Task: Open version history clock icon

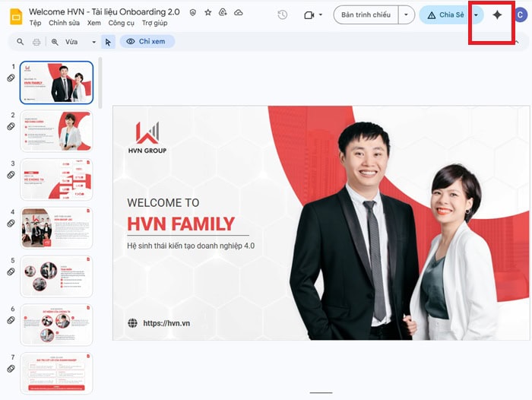Action: 282,14
